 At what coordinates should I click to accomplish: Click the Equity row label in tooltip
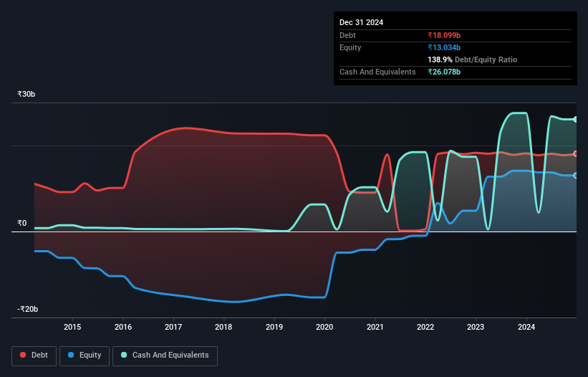click(350, 47)
